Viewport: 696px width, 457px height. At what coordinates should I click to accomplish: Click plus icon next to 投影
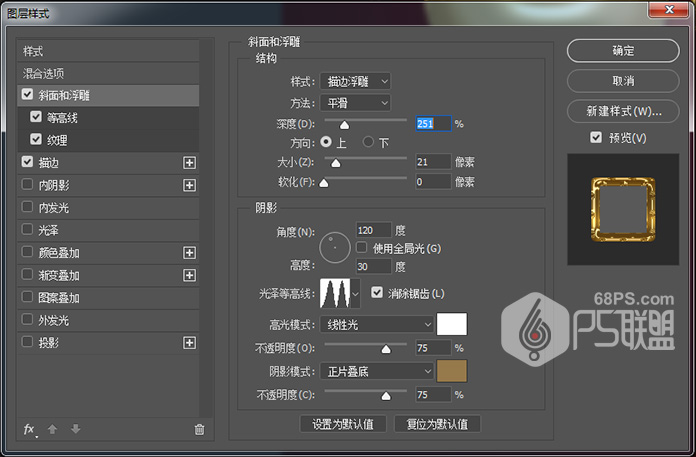click(190, 343)
